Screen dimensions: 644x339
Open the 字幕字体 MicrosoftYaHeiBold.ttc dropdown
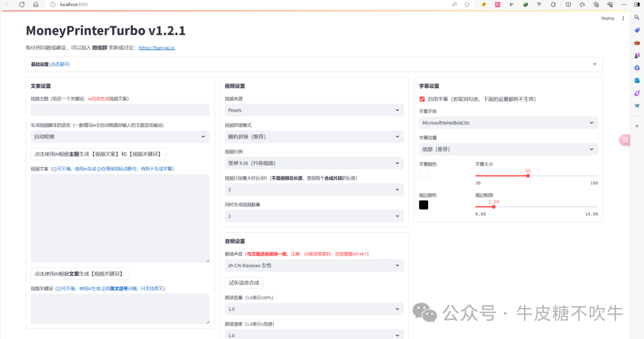point(508,122)
